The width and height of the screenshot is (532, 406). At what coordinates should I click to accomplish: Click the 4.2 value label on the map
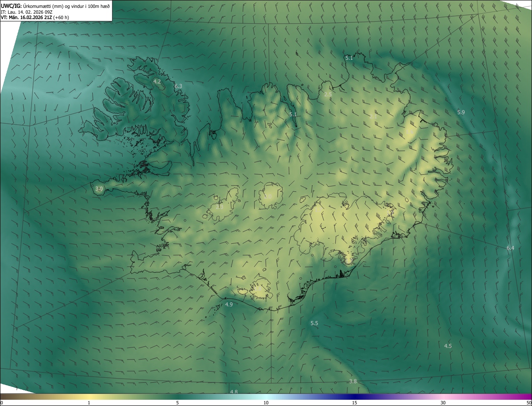tap(157, 81)
